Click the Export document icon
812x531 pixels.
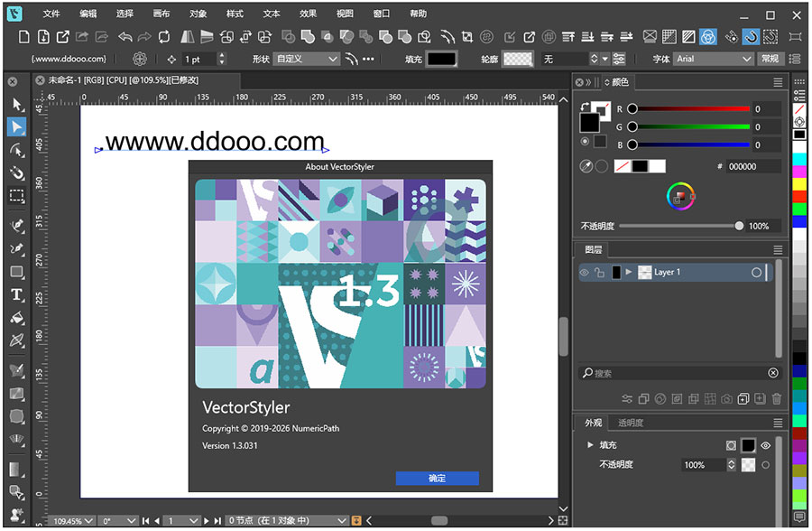pyautogui.click(x=62, y=37)
